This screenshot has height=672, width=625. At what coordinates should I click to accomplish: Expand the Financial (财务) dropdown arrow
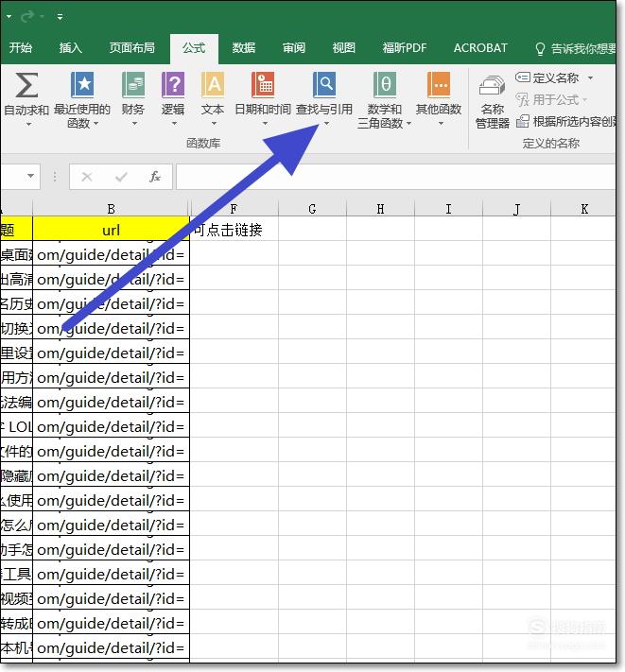click(x=134, y=124)
